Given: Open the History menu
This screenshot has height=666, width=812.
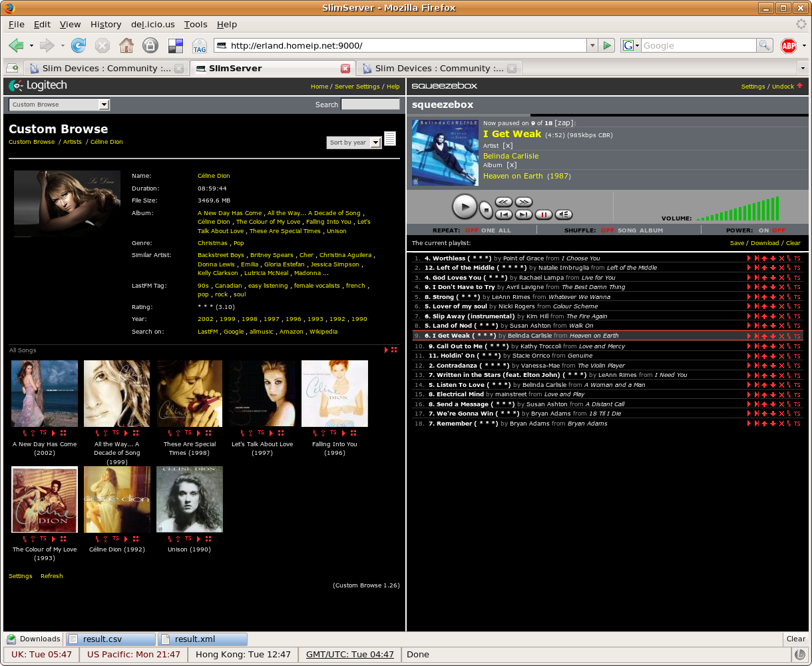Looking at the screenshot, I should (x=106, y=25).
